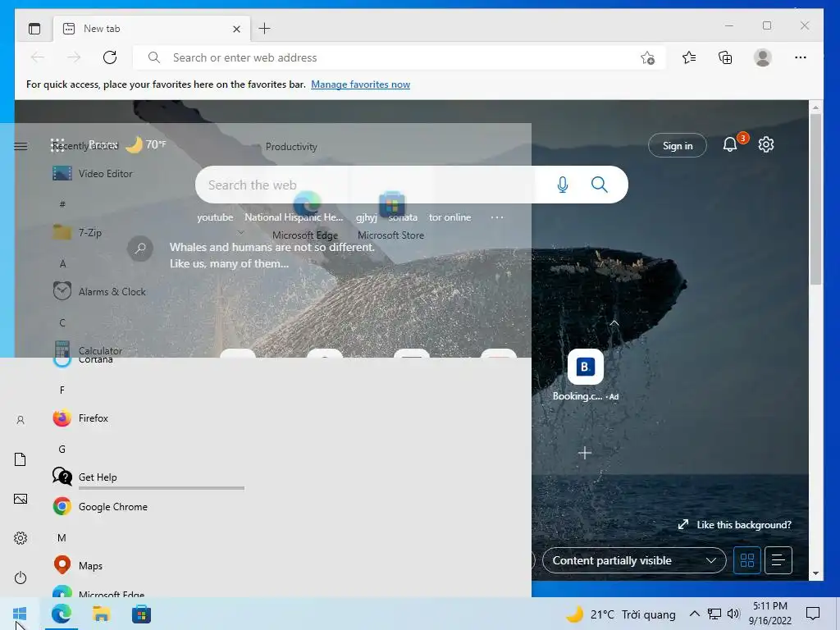This screenshot has width=840, height=630.
Task: Open Edge Settings and more menu
Action: [x=801, y=57]
